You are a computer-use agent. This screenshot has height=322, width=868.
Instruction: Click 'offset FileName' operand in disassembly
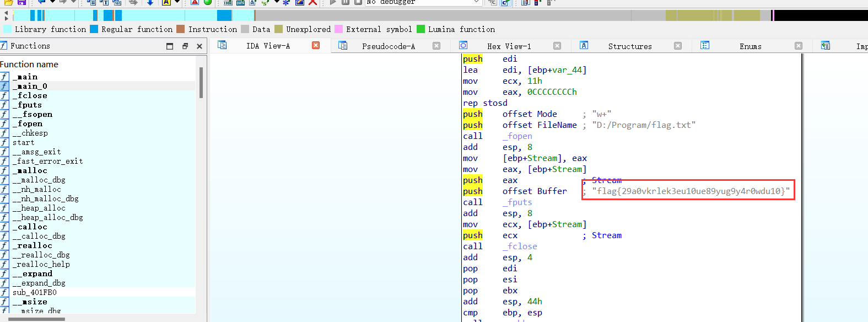tap(540, 125)
